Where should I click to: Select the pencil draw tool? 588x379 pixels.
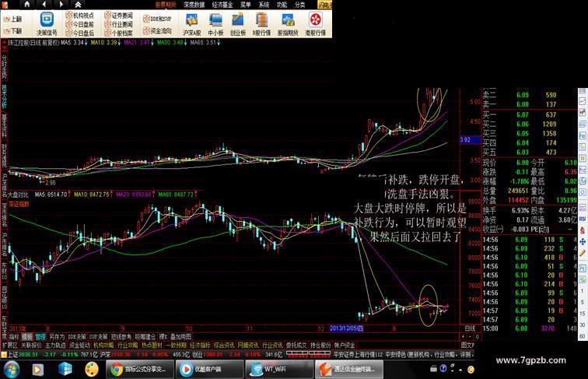point(583,254)
